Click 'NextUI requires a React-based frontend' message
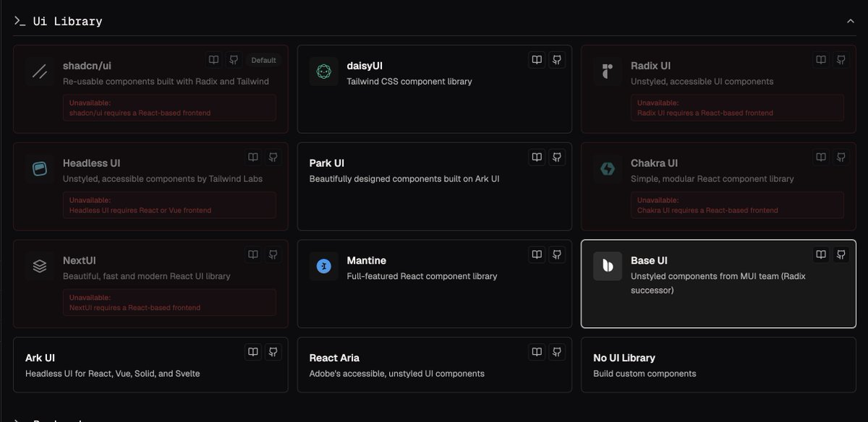 pyautogui.click(x=135, y=307)
